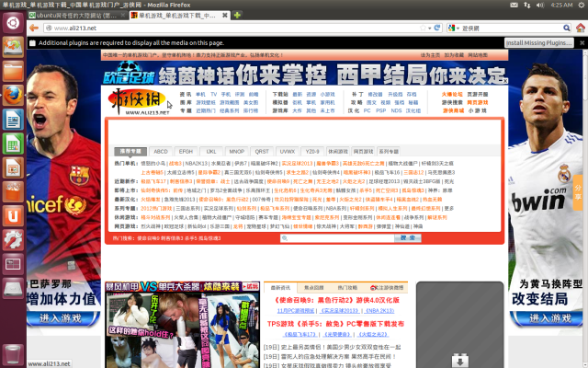Launch LibreOffice Impress from dock
Viewport: 588px width, 368px height.
coord(13,167)
